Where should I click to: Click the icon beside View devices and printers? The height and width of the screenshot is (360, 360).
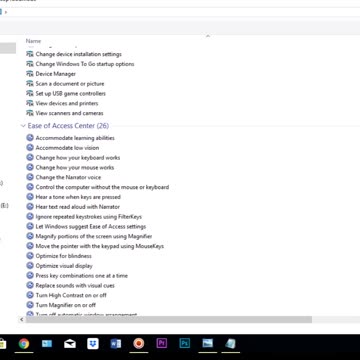pos(30,103)
